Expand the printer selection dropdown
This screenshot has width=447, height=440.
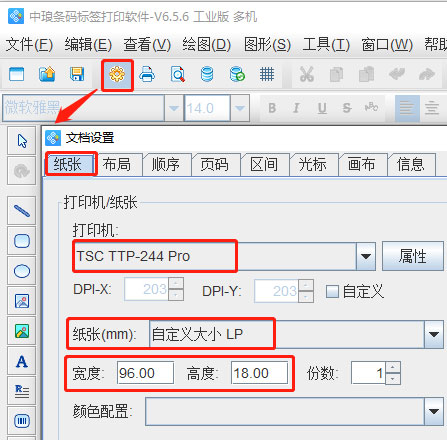click(x=366, y=256)
